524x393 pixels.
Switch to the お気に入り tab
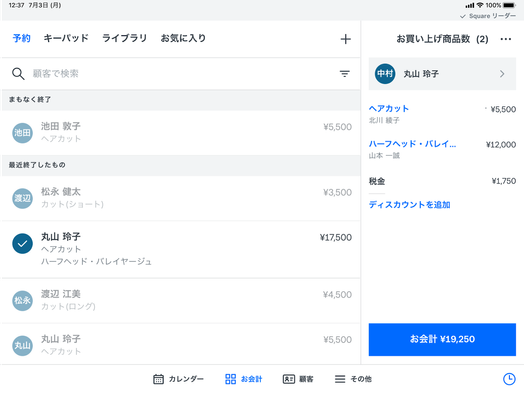183,38
